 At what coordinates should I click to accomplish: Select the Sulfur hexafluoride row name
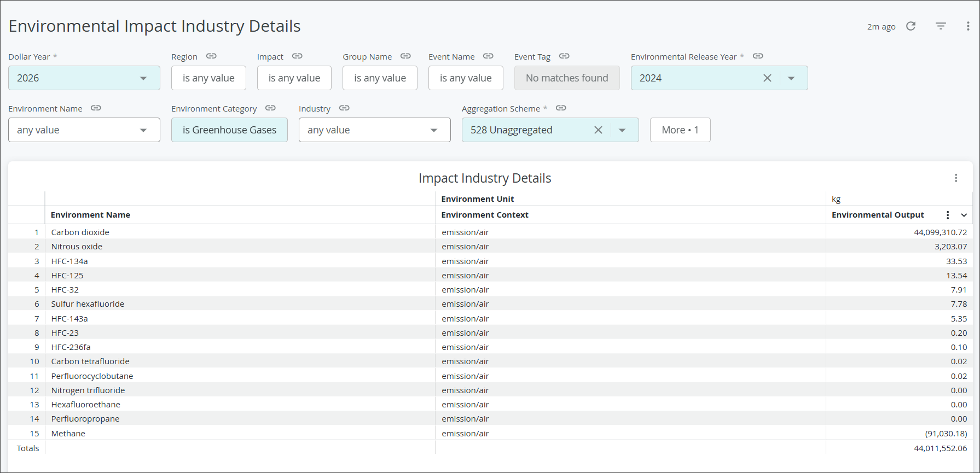88,304
